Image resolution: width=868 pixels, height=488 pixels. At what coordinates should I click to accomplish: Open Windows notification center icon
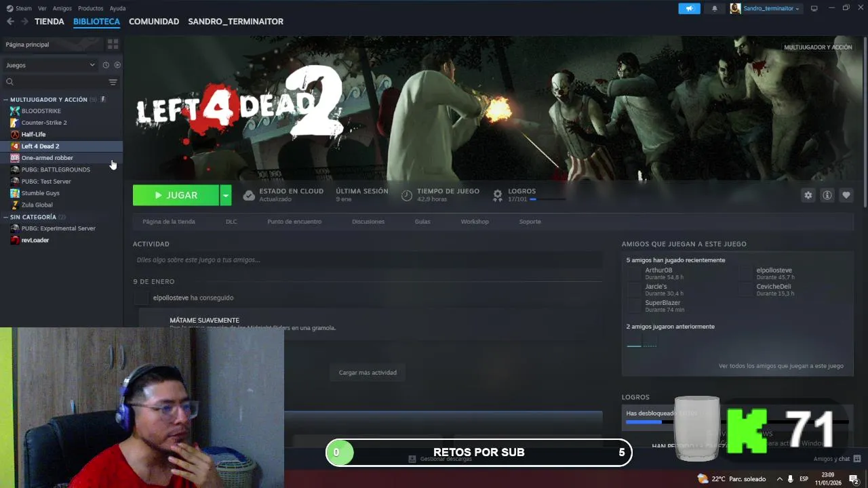854,479
